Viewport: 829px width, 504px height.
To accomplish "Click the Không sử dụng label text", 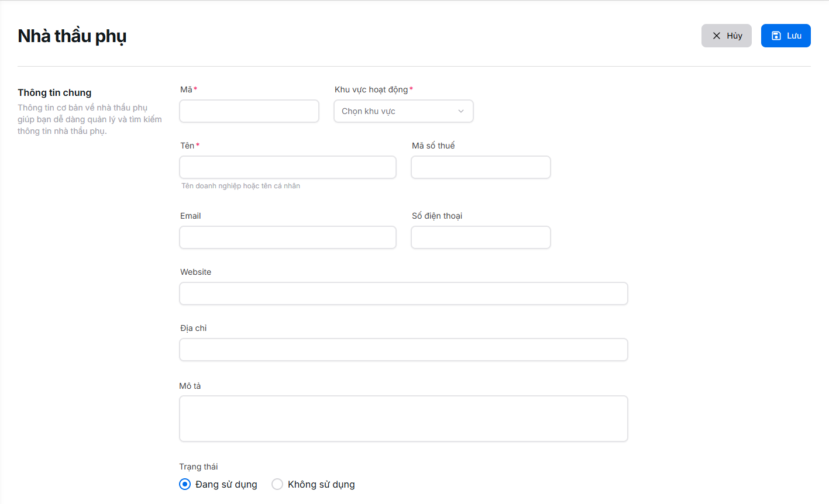I will click(321, 484).
